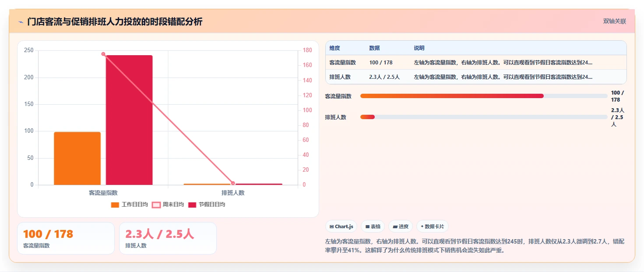Viewport: 644px width, 272px height.
Task: Click the 双轴关联 label in header
Action: [x=615, y=21]
